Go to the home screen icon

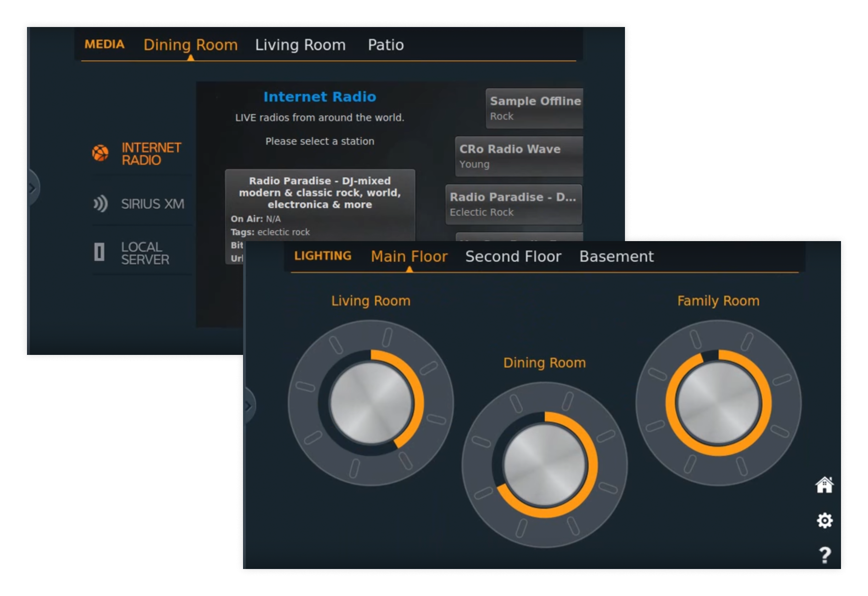(x=824, y=485)
